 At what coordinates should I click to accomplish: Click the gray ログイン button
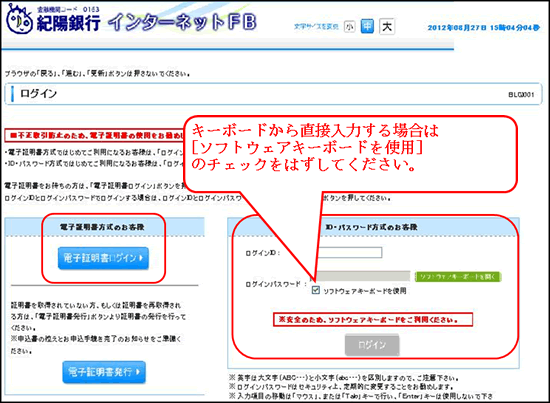[372, 345]
